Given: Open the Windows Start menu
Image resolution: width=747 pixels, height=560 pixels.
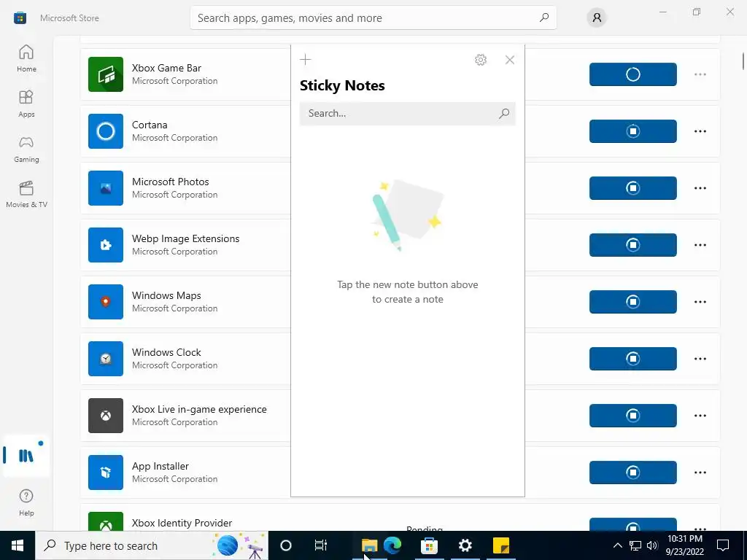Looking at the screenshot, I should point(18,545).
